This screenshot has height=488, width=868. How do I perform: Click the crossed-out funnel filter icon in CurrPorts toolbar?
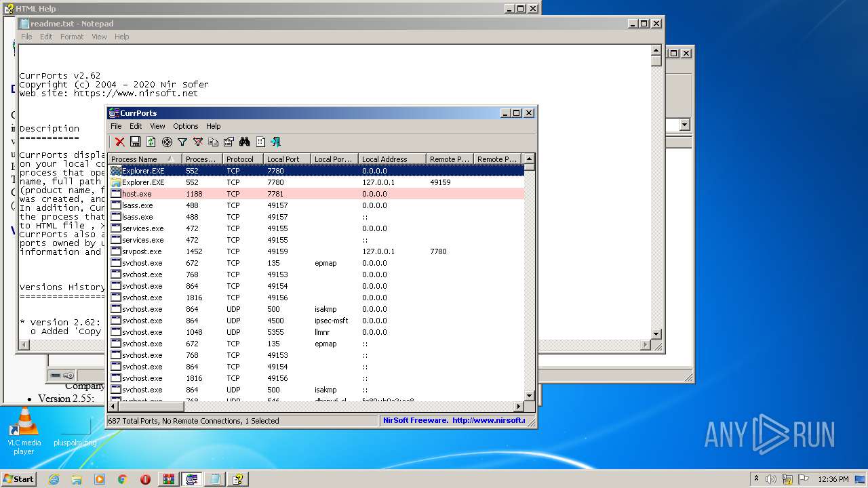point(198,142)
